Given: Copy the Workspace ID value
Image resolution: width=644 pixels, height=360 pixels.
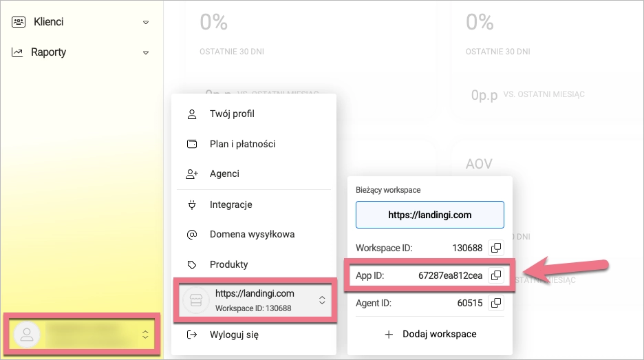Looking at the screenshot, I should 495,247.
